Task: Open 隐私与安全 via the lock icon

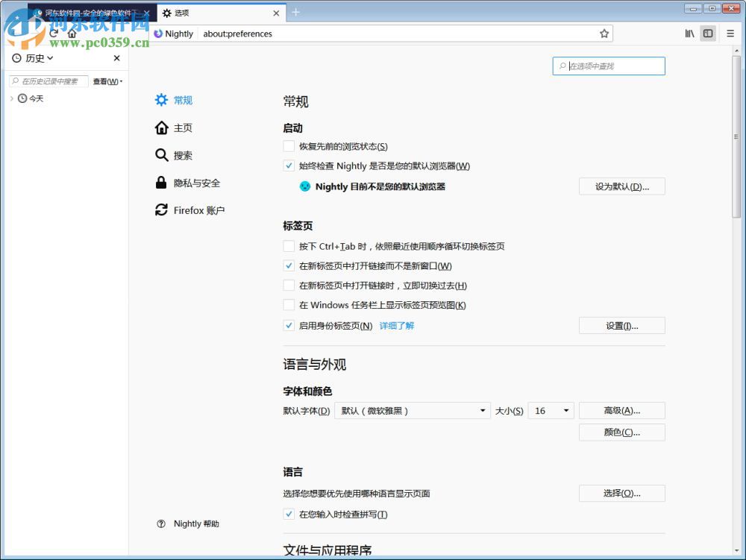Action: click(161, 183)
